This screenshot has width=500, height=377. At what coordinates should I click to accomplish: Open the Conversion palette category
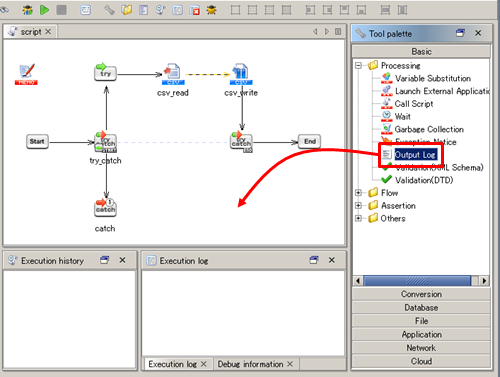(421, 294)
